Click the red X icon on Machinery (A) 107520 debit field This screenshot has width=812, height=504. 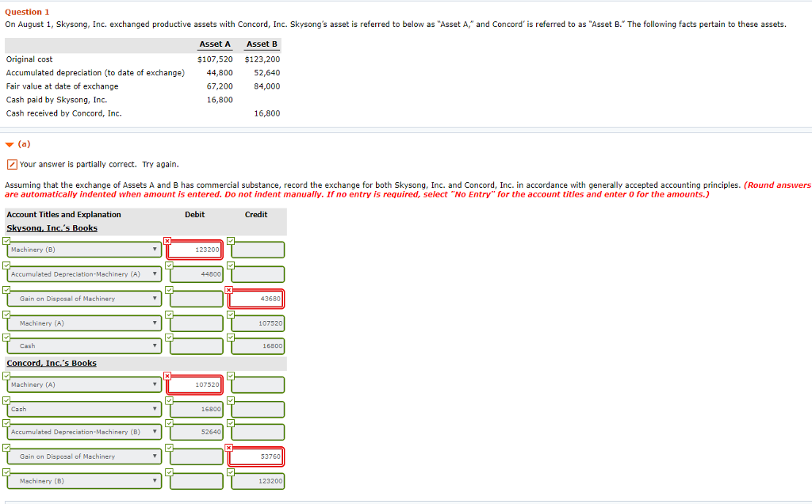click(x=167, y=375)
